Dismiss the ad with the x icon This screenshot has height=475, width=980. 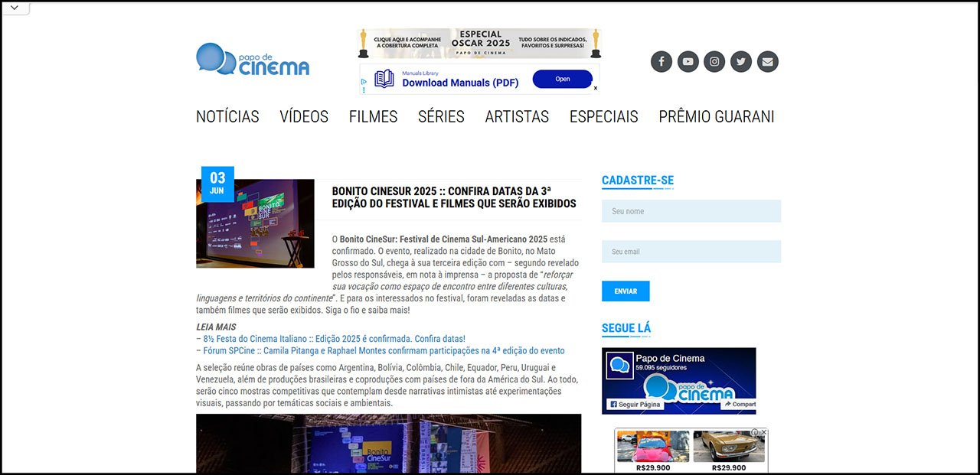595,89
